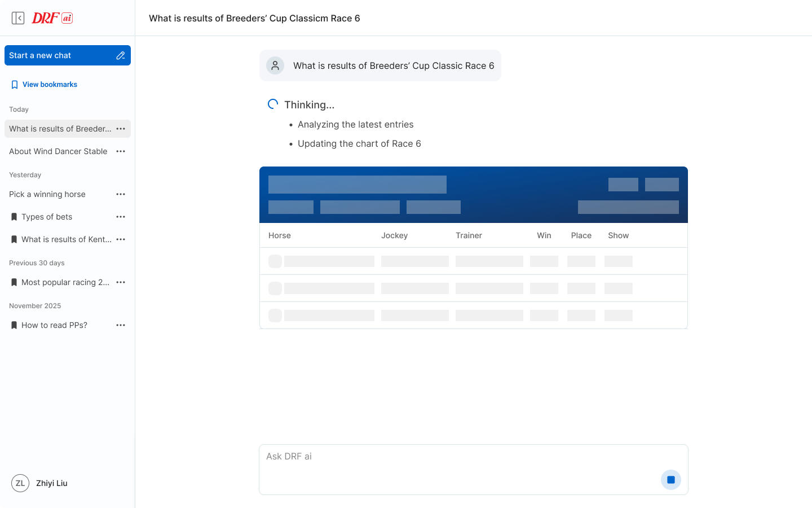This screenshot has height=508, width=812.
Task: Click the Win column header
Action: (544, 235)
